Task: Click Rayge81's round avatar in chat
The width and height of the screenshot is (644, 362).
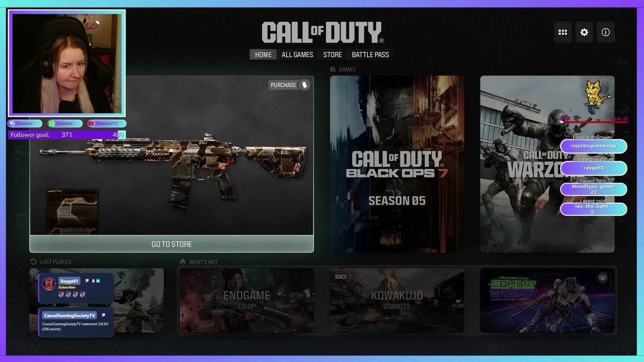Action: click(x=49, y=284)
